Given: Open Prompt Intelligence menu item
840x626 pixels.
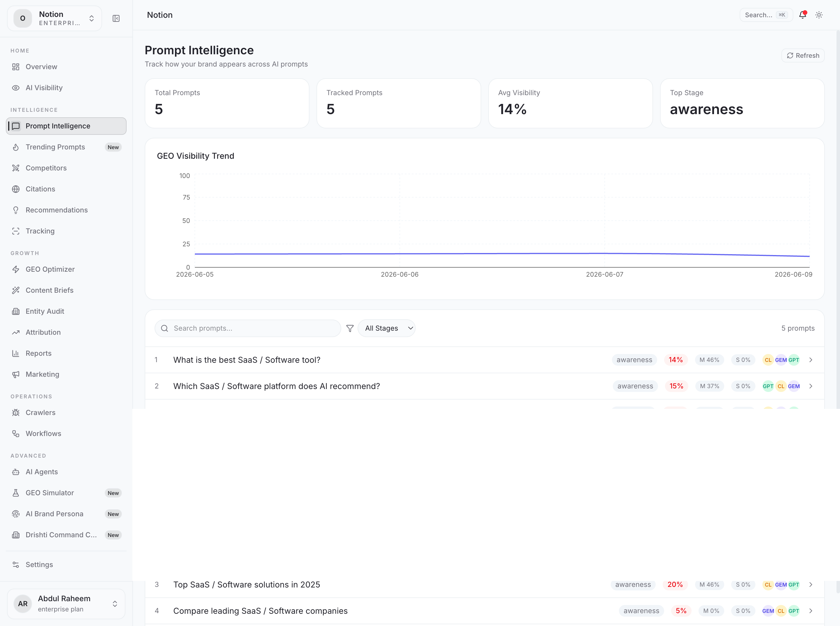Looking at the screenshot, I should click(x=66, y=126).
